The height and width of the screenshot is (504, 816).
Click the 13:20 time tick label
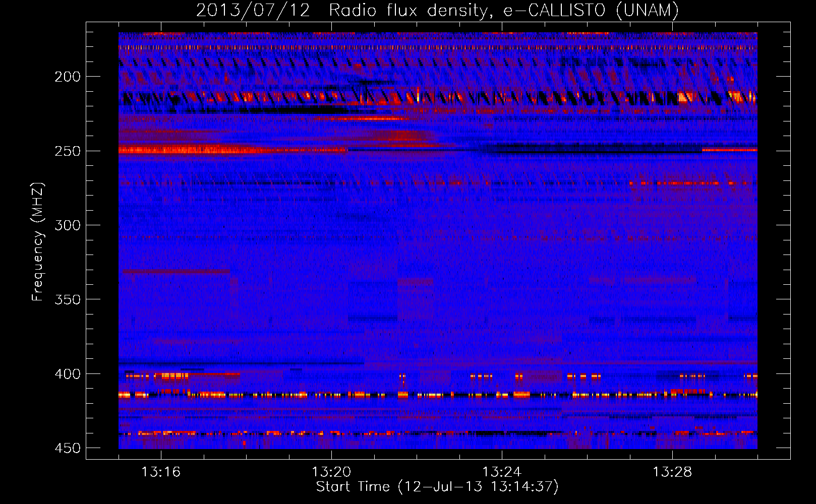coord(331,472)
